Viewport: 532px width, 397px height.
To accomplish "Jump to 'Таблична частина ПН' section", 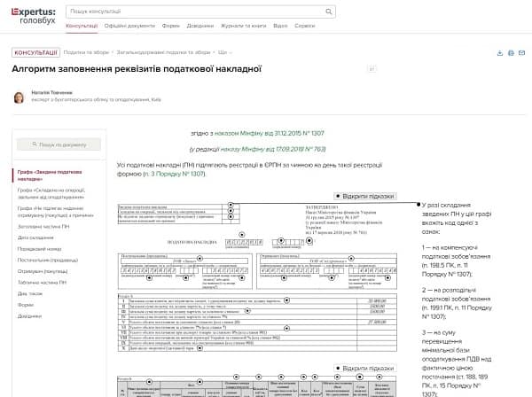I will [x=42, y=283].
